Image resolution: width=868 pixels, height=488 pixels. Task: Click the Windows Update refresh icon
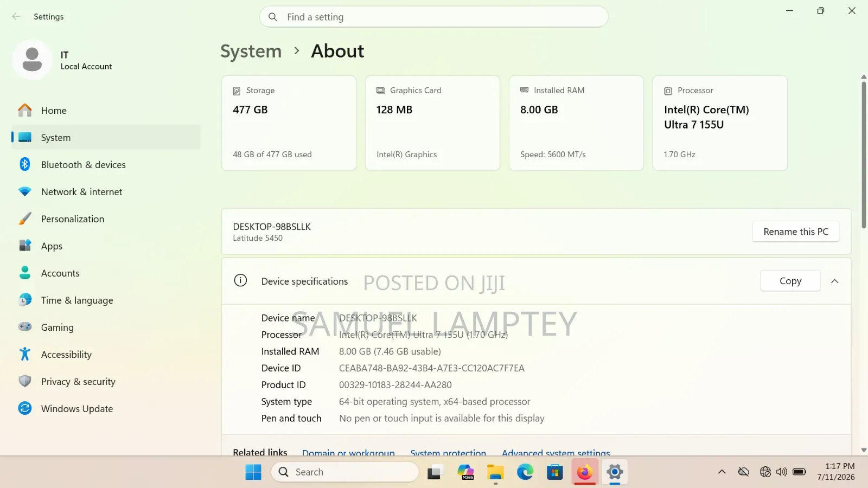(x=25, y=408)
